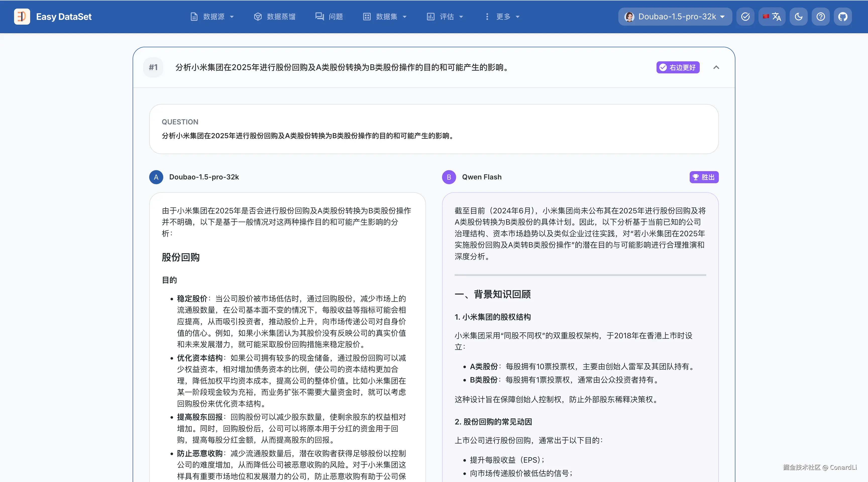Click the Easy DataSet logo icon
This screenshot has height=482, width=868.
click(x=22, y=17)
